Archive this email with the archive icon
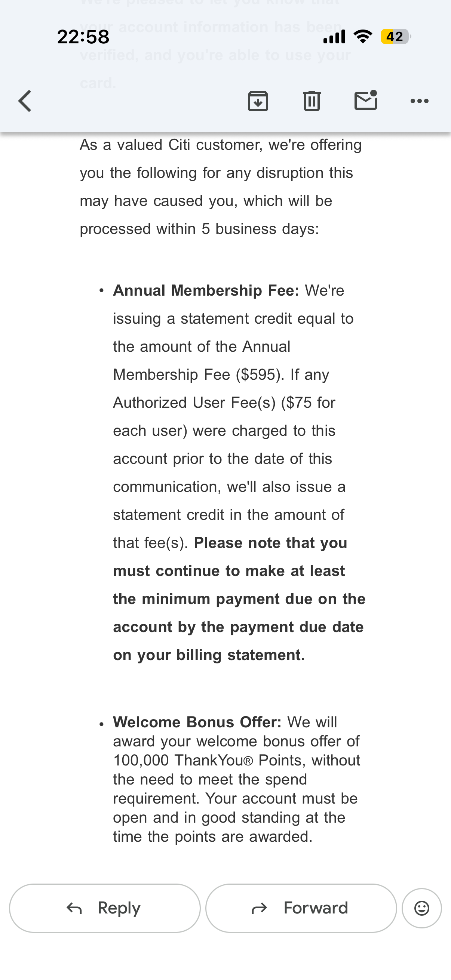 [x=258, y=101]
